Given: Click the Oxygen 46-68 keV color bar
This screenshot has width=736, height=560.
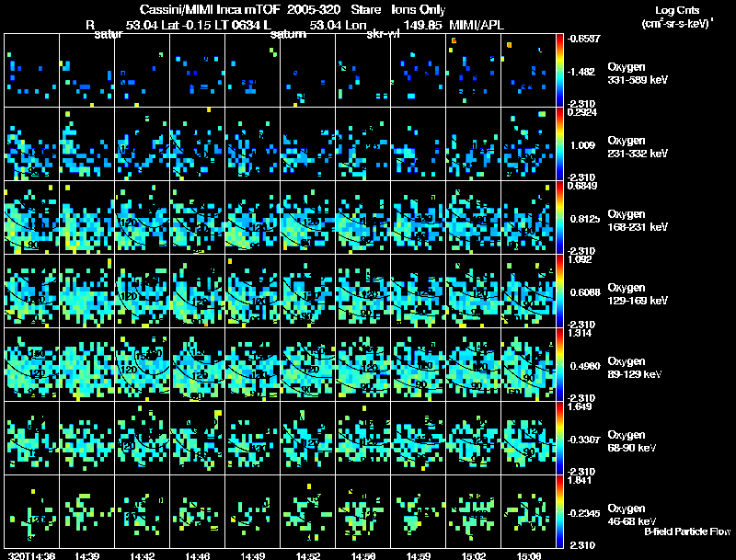Looking at the screenshot, I should click(x=559, y=511).
